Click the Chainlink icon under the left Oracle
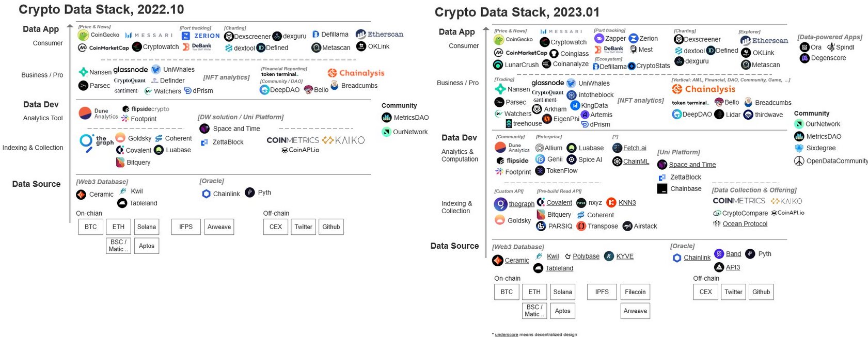 tap(206, 194)
